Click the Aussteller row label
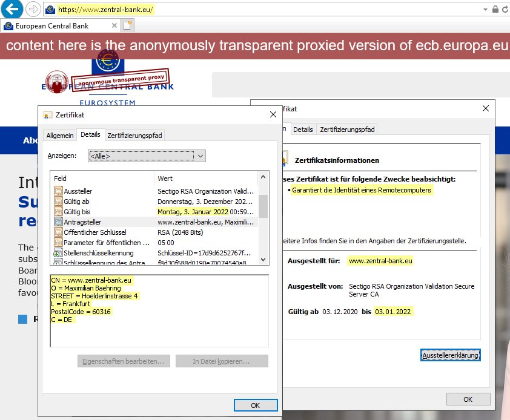Screen dimensions: 510x420 (78, 191)
